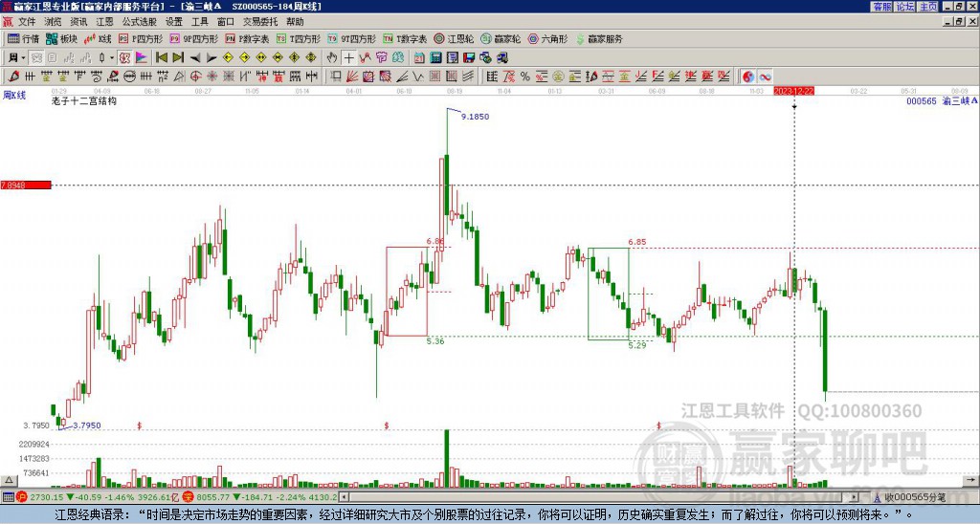Open the 交易委托 menu
The image size is (980, 524).
pyautogui.click(x=260, y=22)
